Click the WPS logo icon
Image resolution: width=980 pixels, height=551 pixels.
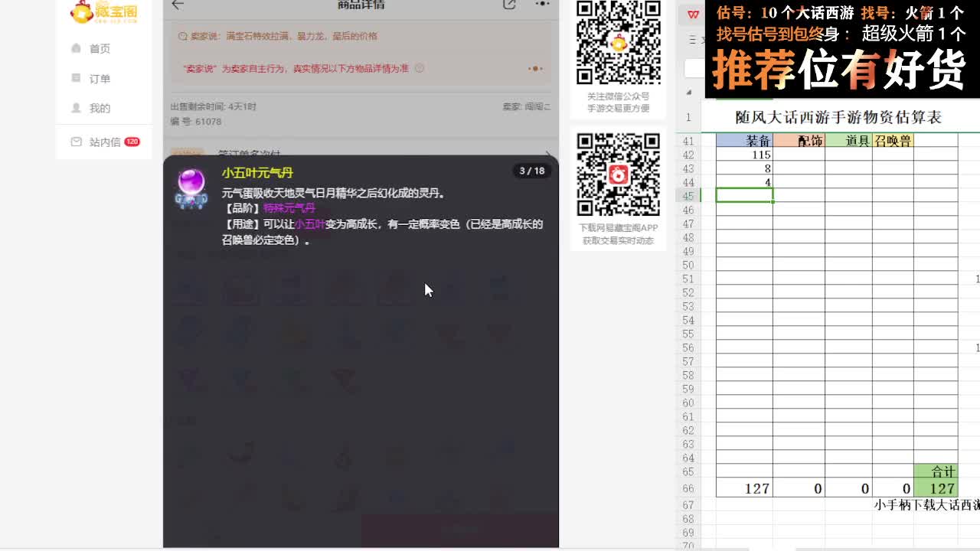point(693,15)
